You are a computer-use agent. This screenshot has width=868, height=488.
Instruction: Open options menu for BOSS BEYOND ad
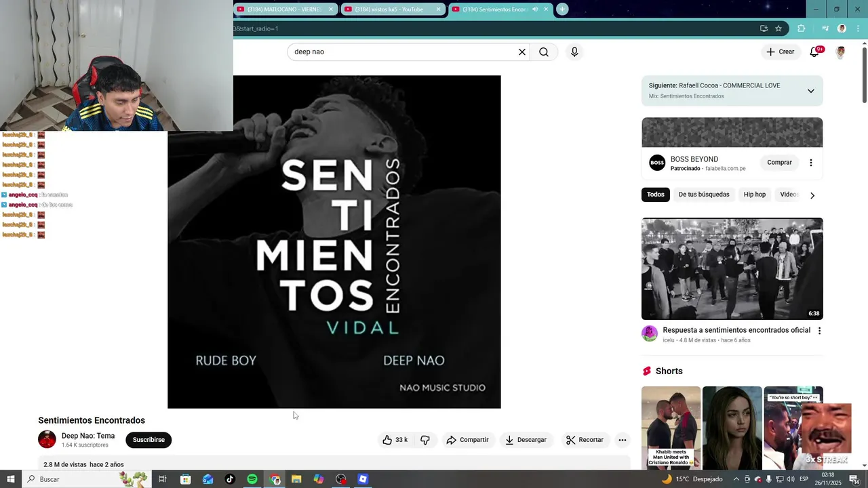[811, 163]
